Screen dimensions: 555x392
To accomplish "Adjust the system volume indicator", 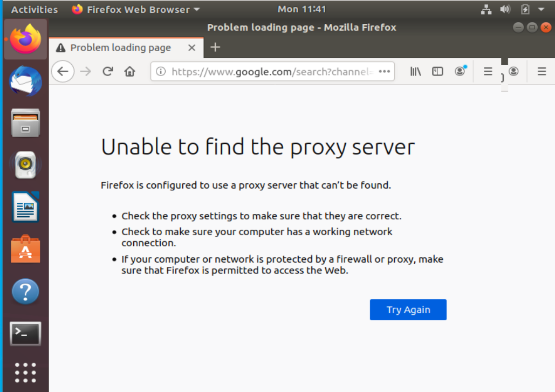I will (505, 9).
